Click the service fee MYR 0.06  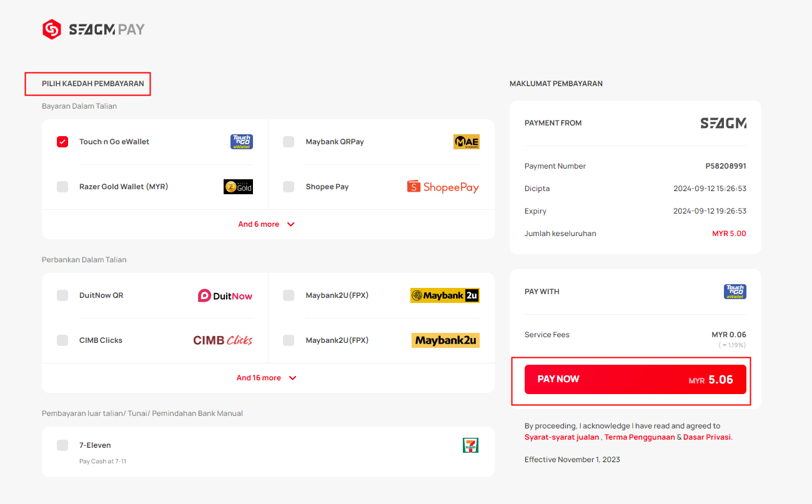coord(729,335)
